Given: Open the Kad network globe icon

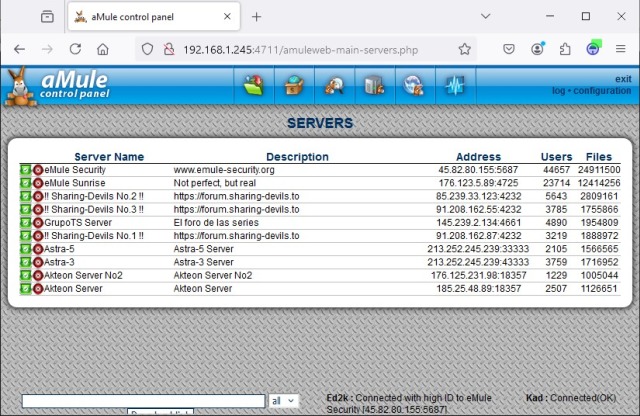Looking at the screenshot, I should (414, 86).
